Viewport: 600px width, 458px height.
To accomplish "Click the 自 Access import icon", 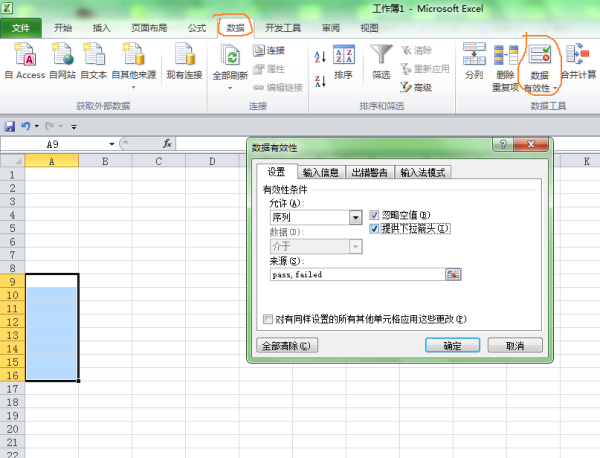I will [23, 56].
